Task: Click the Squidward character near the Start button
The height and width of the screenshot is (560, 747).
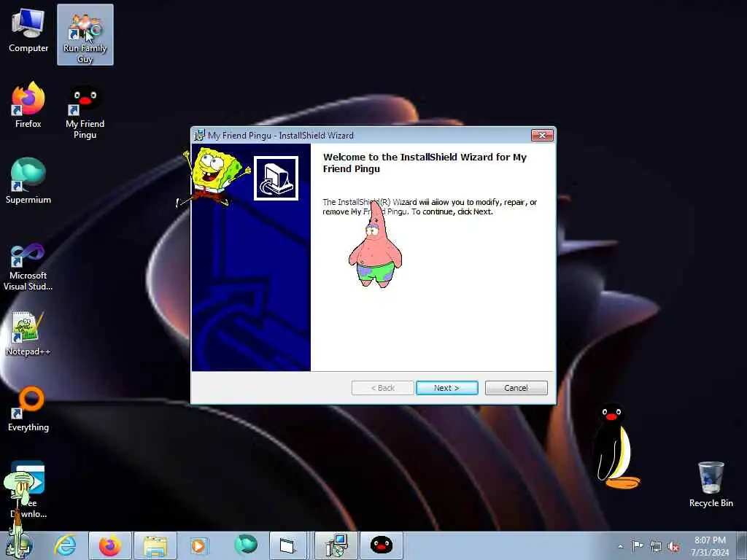Action: (x=19, y=514)
